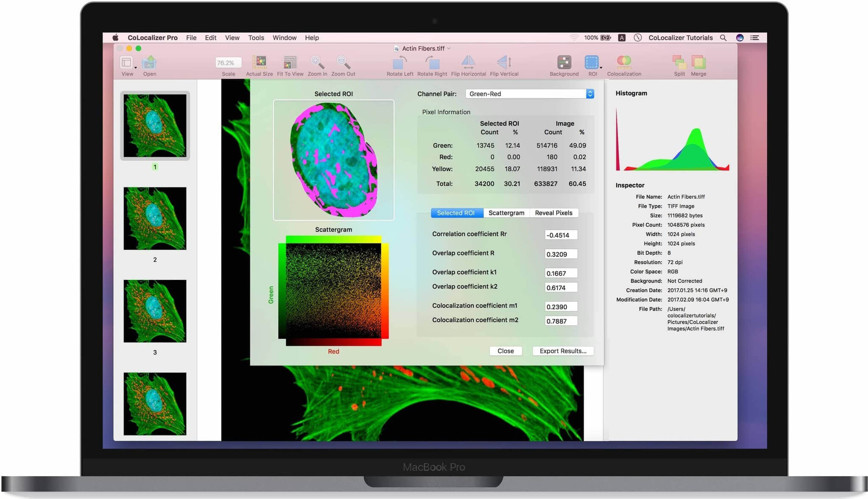
Task: Click the Scale percentage field
Action: (228, 63)
